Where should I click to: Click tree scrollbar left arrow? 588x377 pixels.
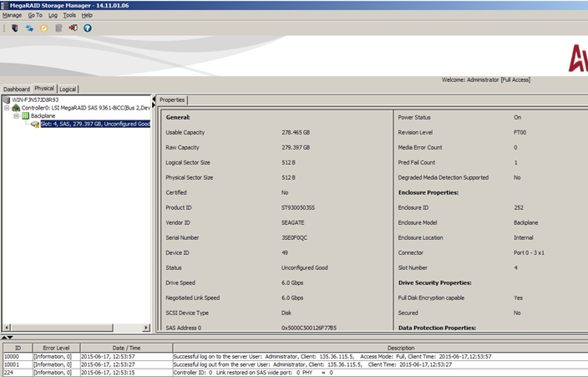pos(7,328)
